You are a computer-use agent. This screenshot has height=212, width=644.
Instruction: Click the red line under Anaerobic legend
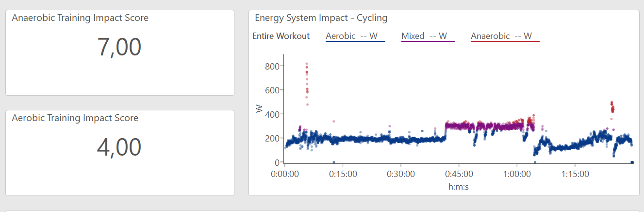[x=505, y=42]
